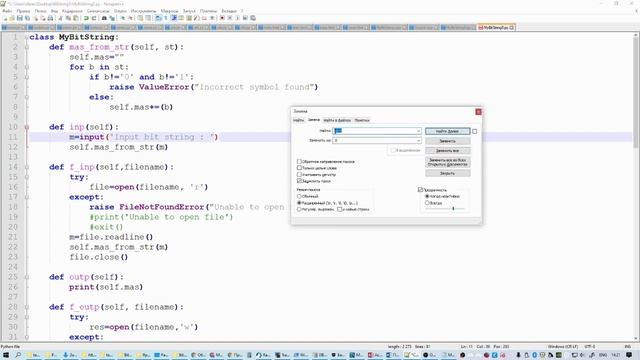Open the 'Поиск' menu
The image size is (640, 360).
point(40,11)
